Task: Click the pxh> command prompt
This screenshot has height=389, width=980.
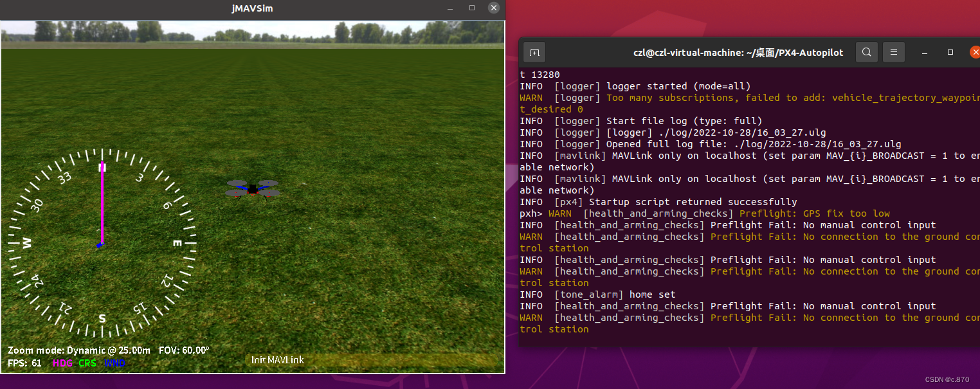Action: tap(530, 213)
